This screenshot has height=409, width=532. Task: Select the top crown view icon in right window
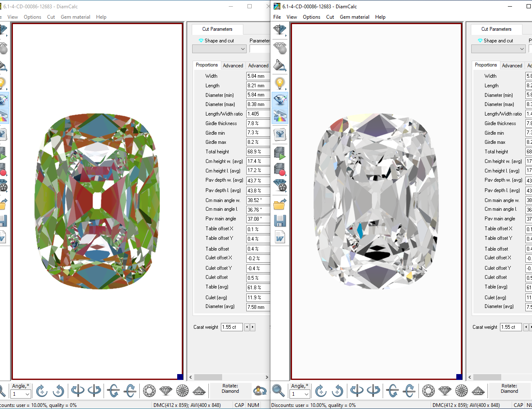[x=428, y=391]
